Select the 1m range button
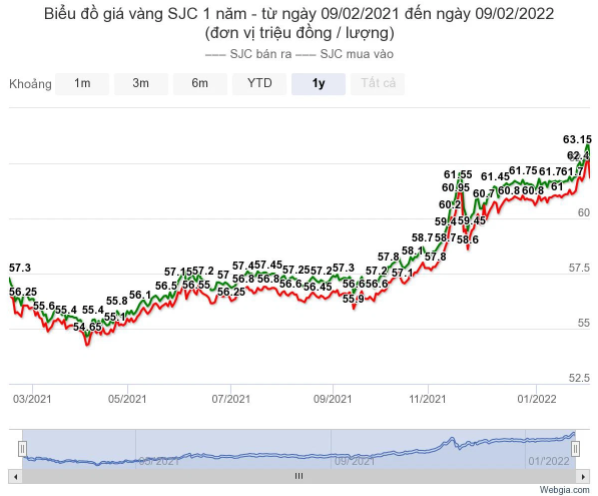This screenshot has height=496, width=598. (82, 84)
